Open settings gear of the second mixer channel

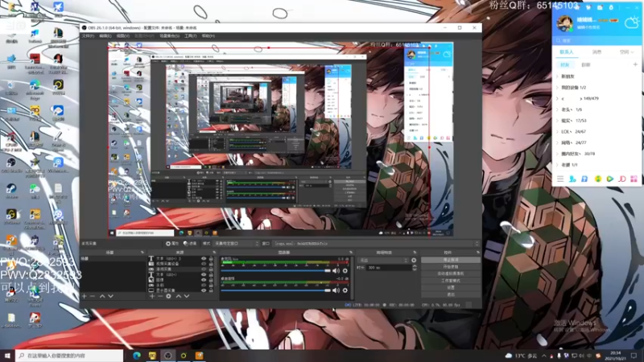[345, 290]
